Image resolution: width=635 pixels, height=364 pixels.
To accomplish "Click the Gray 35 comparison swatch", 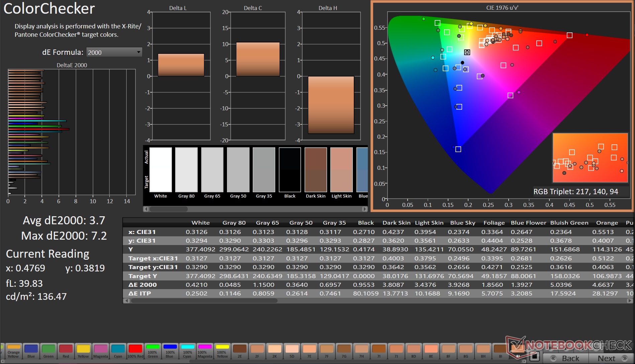I will point(264,170).
